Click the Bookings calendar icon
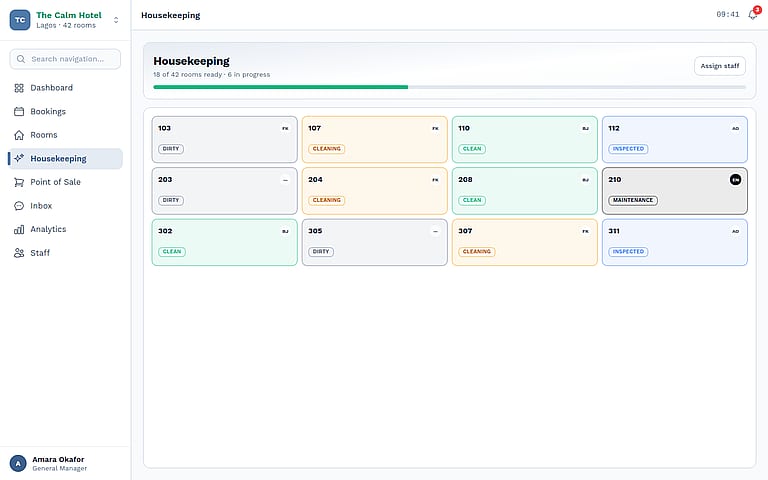768x480 pixels. pyautogui.click(x=19, y=112)
